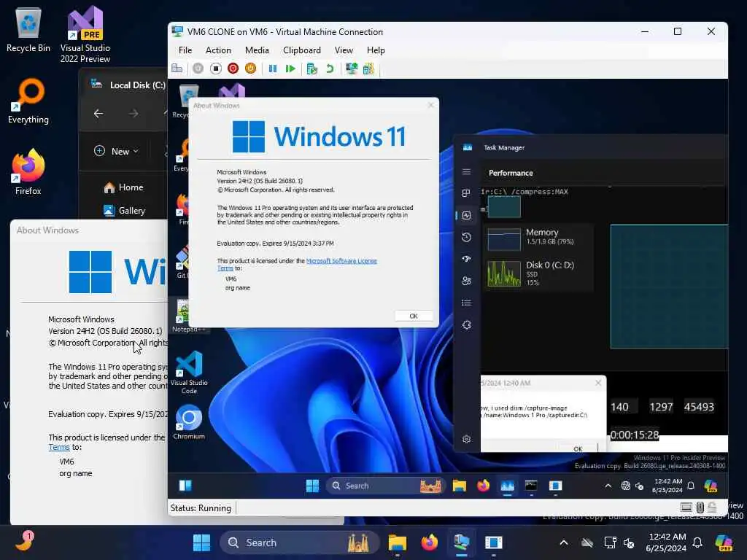The image size is (747, 560).
Task: Open Processes page in Task Manager sidebar
Action: (466, 192)
